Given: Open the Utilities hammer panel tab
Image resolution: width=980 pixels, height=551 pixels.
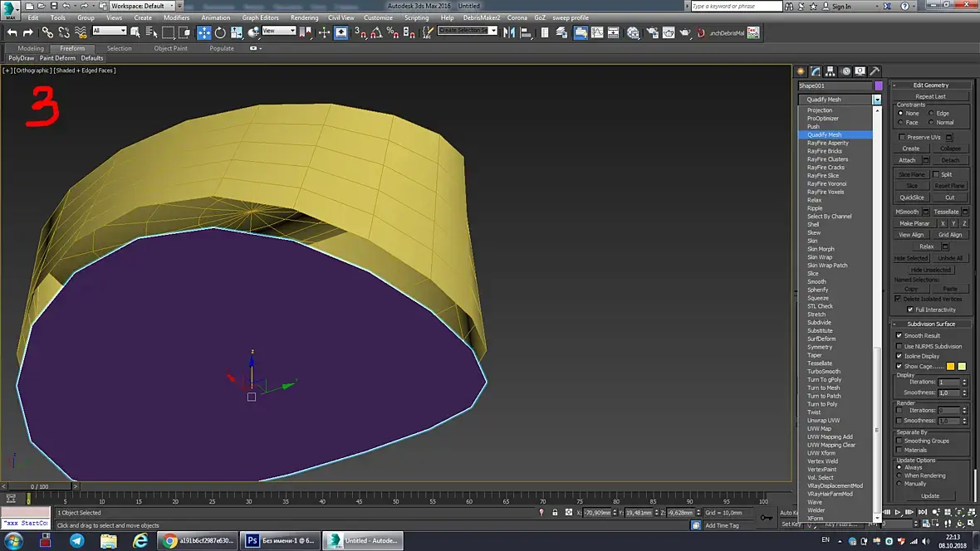Looking at the screenshot, I should click(x=875, y=71).
